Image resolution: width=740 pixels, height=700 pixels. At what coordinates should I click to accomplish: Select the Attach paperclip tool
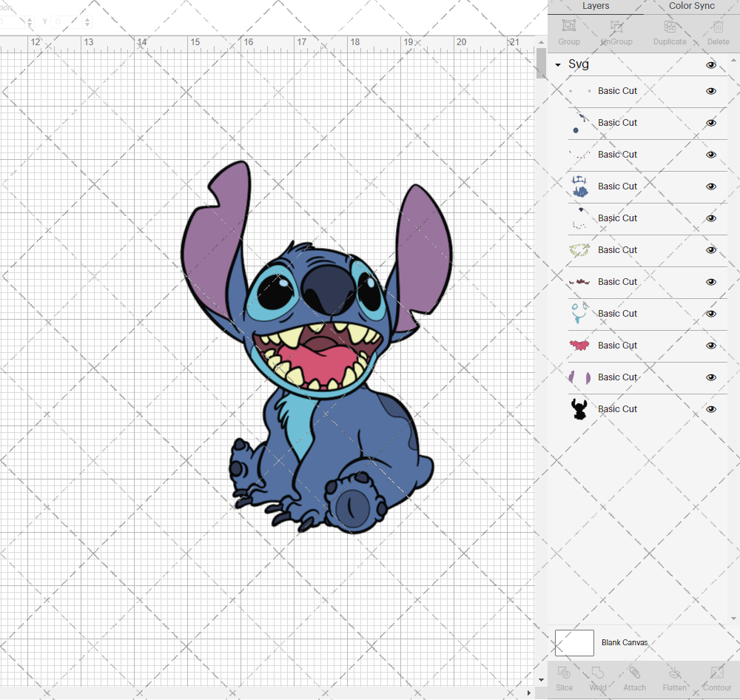click(x=634, y=673)
